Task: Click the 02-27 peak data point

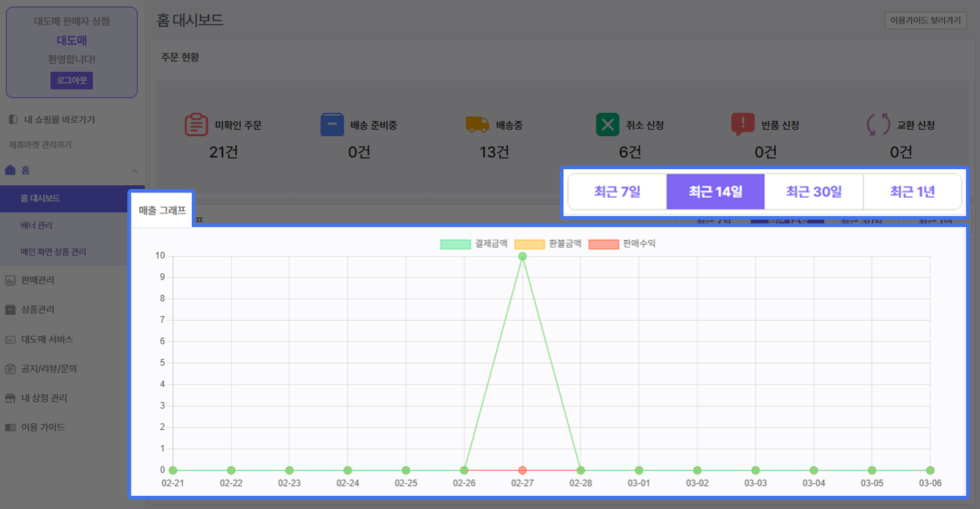Action: [523, 256]
